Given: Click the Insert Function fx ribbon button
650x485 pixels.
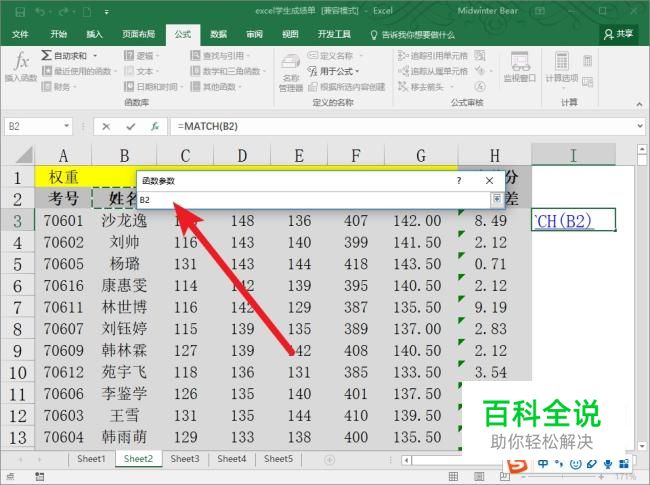Looking at the screenshot, I should (21, 66).
